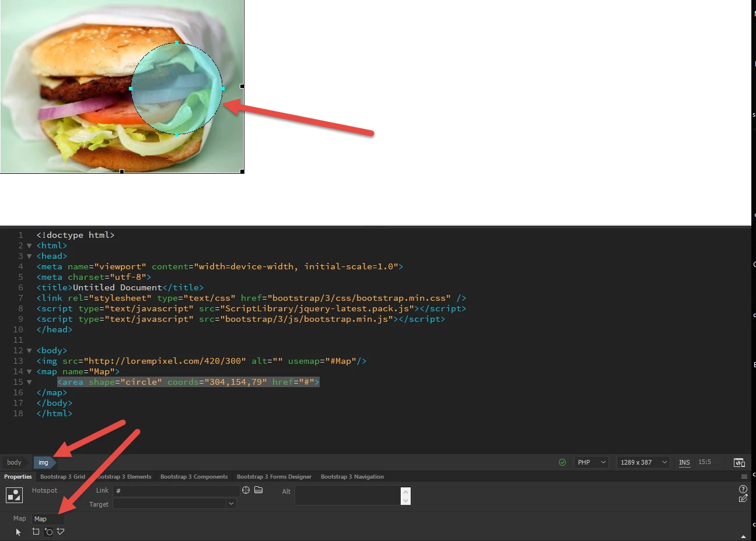Click the closing </head> tag line
The width and height of the screenshot is (756, 541).
pos(54,329)
